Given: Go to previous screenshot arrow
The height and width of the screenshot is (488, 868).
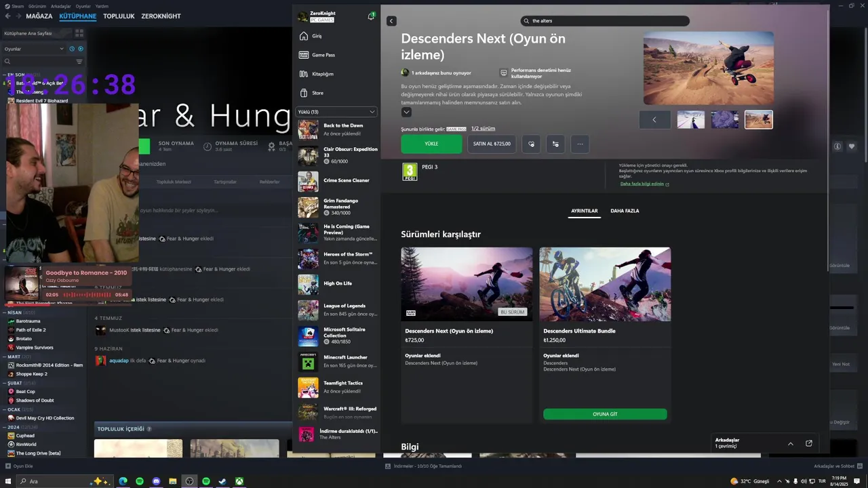Looking at the screenshot, I should click(654, 120).
